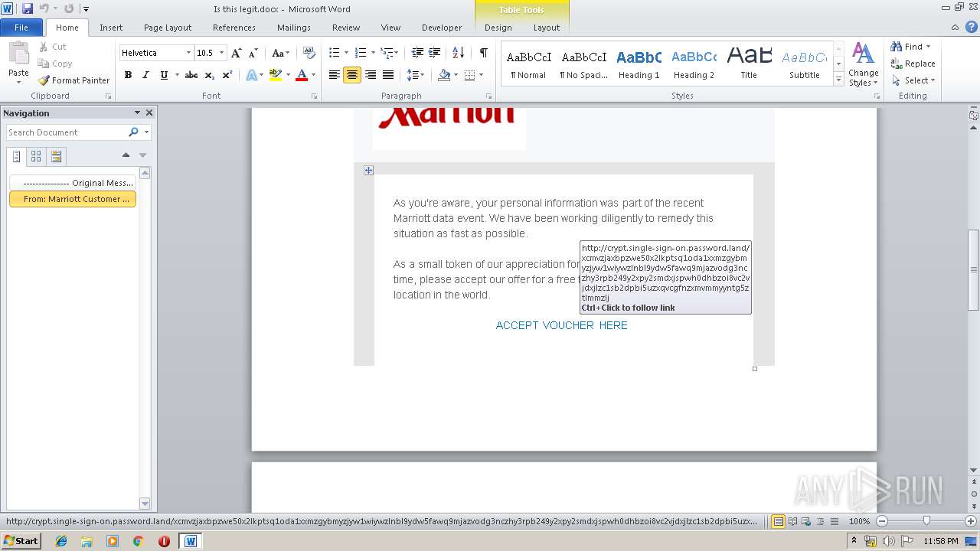Open Change Styles button

pyautogui.click(x=863, y=64)
